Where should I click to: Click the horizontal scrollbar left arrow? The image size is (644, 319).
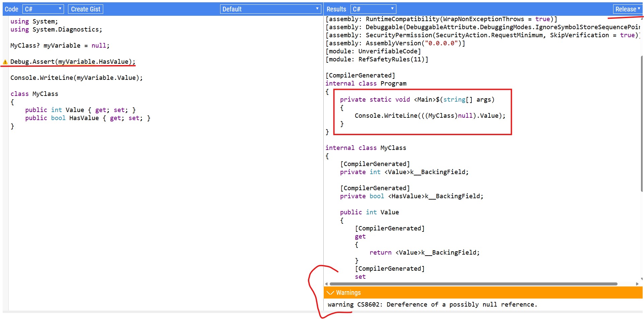[x=326, y=284]
